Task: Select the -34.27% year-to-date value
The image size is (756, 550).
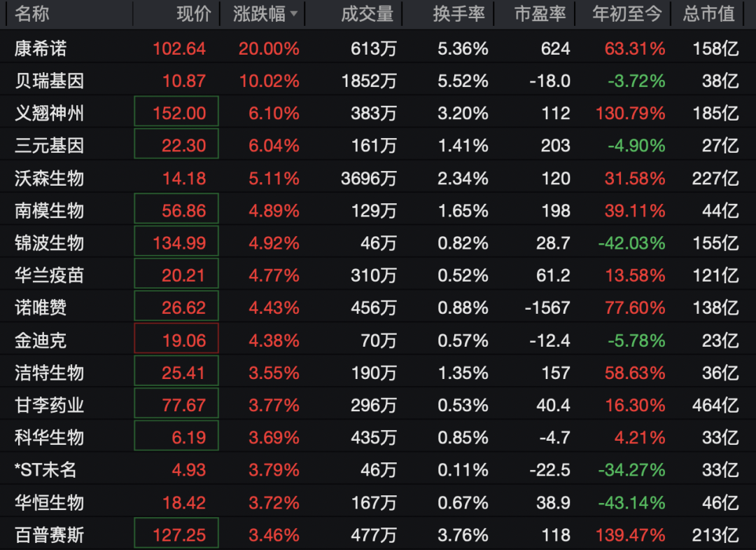Action: 631,469
